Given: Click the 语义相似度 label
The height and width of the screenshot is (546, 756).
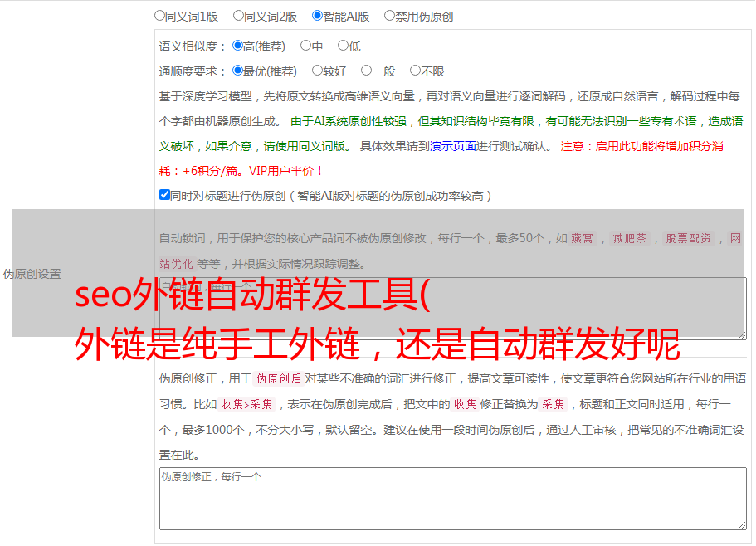Looking at the screenshot, I should point(192,46).
